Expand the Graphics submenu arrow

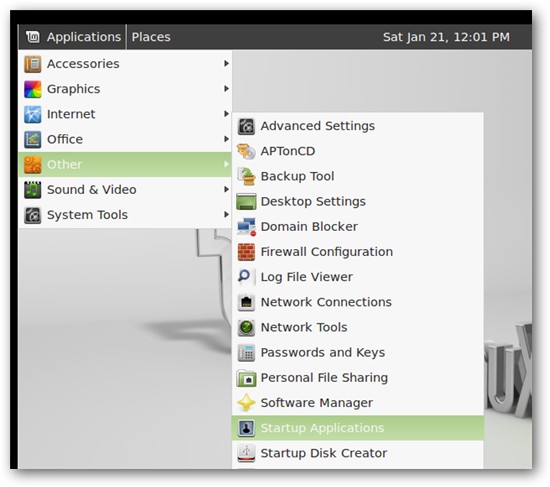coord(226,89)
